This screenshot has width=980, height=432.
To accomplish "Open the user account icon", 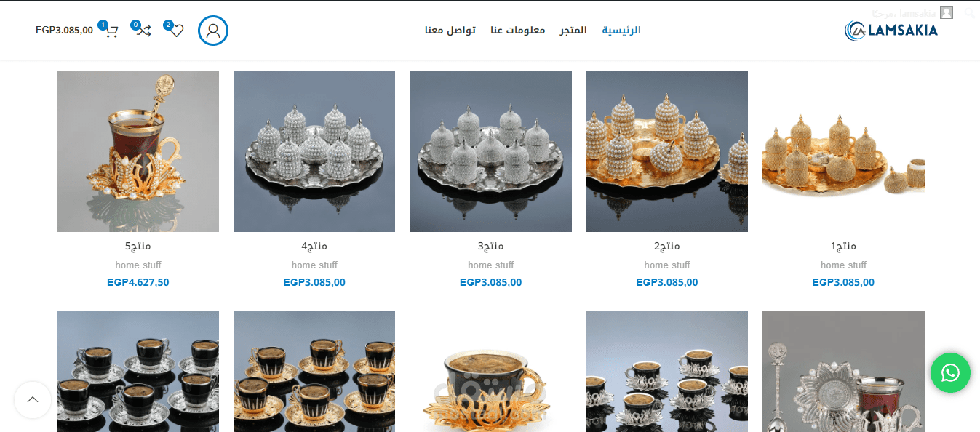I will [213, 31].
